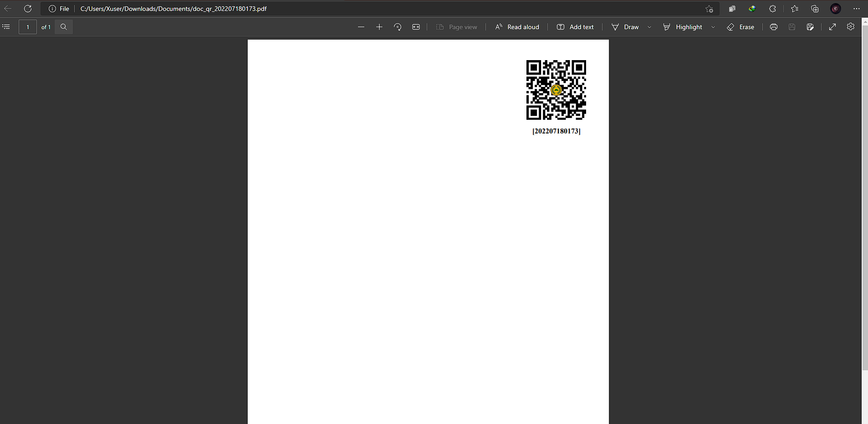Click the Save as icon
The image size is (868, 424).
pyautogui.click(x=810, y=27)
